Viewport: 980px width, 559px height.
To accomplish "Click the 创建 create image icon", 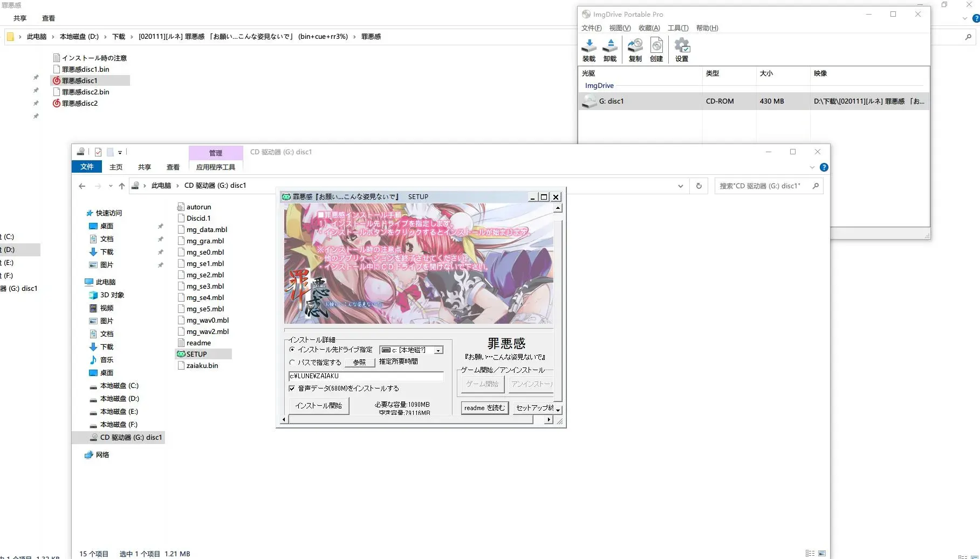I will [x=656, y=50].
